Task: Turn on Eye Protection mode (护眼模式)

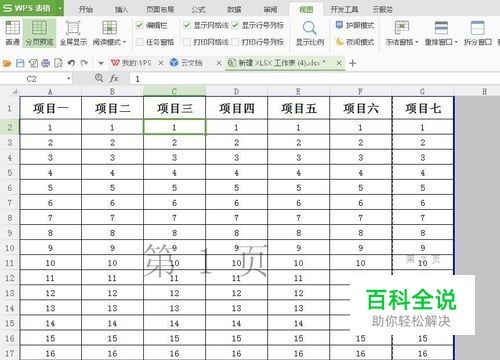Action: click(x=355, y=25)
